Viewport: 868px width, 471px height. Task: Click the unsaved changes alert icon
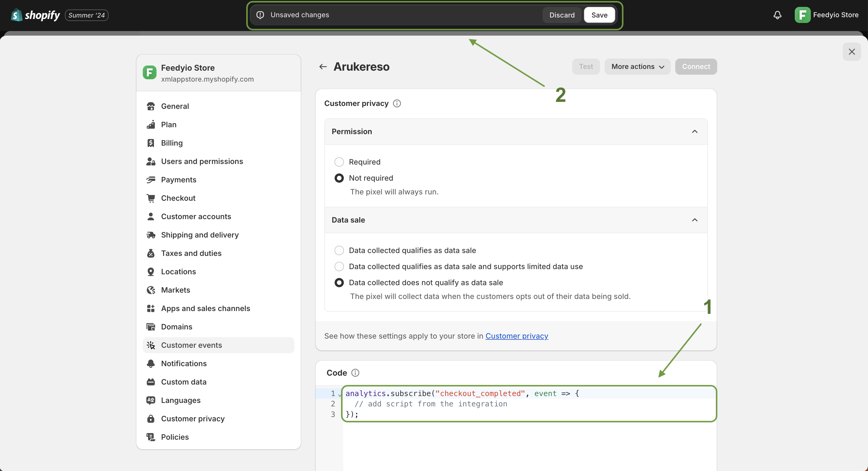(260, 15)
